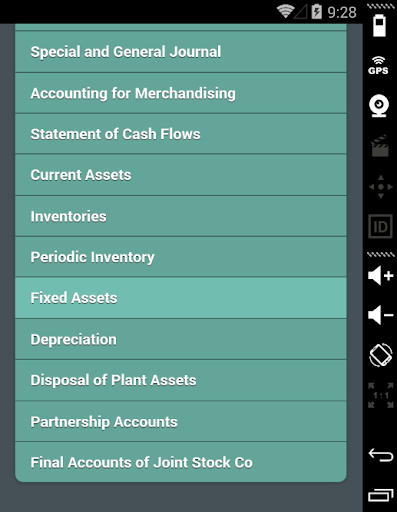
Task: Rotate the device with the rotation icon
Action: click(381, 355)
